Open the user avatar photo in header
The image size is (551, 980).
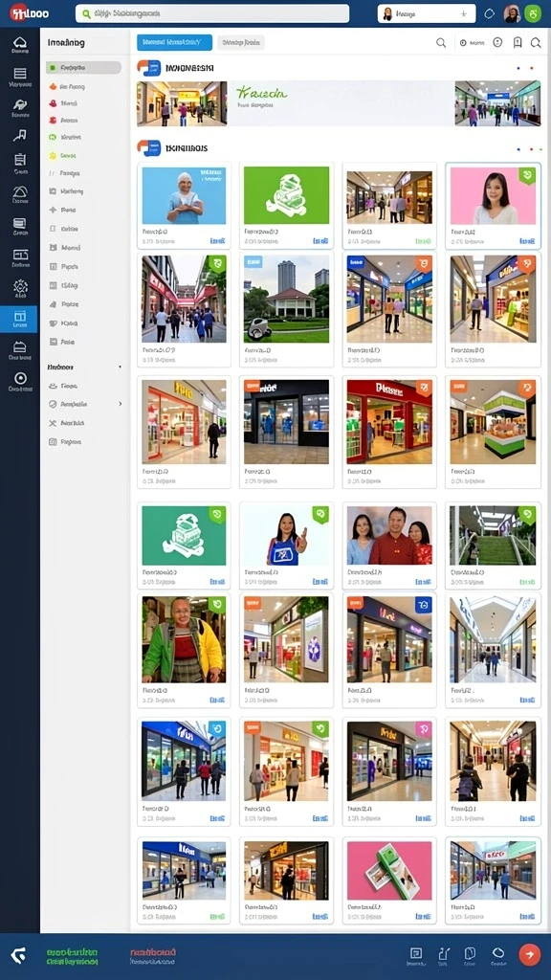coord(513,13)
